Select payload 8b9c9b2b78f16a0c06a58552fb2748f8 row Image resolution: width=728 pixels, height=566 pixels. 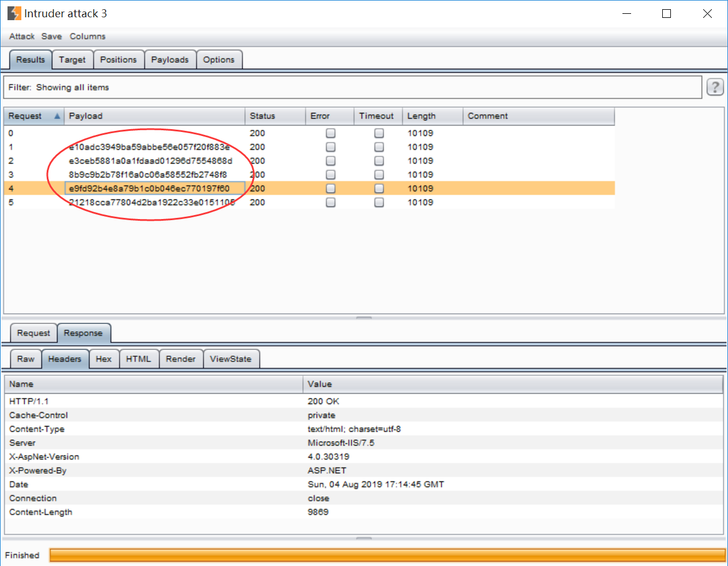tap(309, 175)
